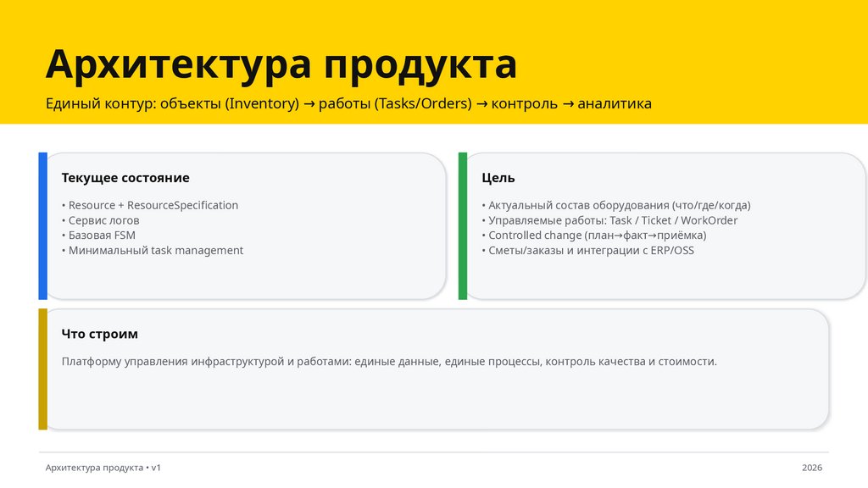The height and width of the screenshot is (488, 868).
Task: Click the subtitle starting 'Единый контур: объекты'
Action: tap(348, 103)
